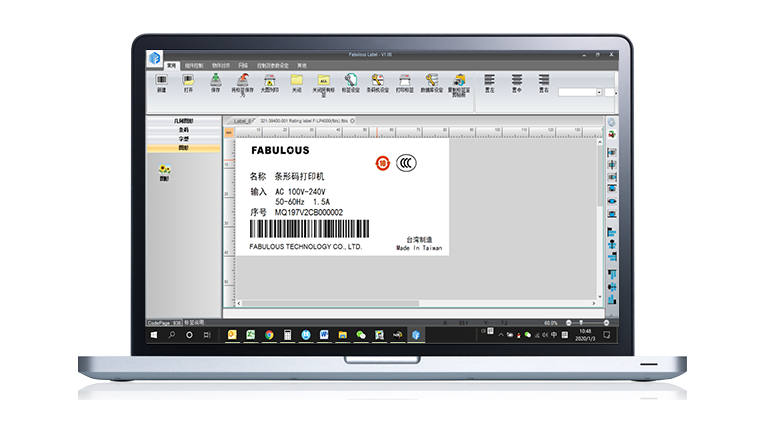Select FABULOUS TECHNOLOGY CO., LTD. text
Screen dimensions: 765x430
point(305,246)
